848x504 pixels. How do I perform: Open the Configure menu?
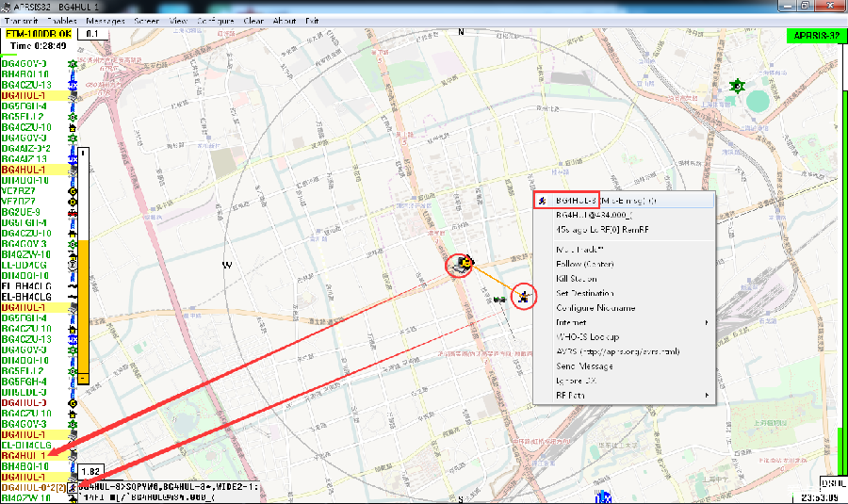217,20
